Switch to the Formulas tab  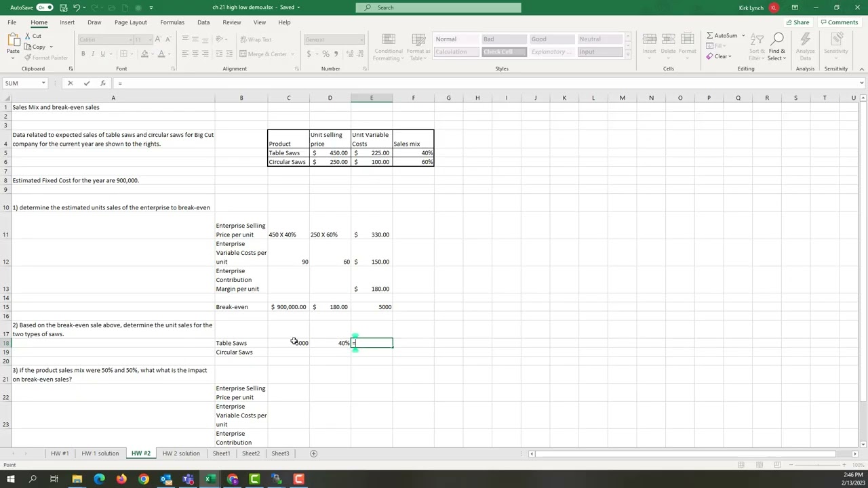point(172,22)
